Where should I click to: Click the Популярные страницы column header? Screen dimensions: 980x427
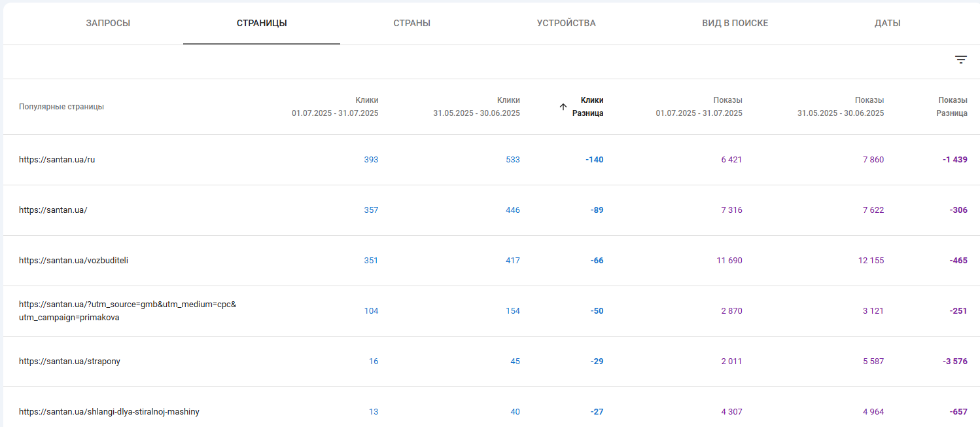tap(61, 107)
